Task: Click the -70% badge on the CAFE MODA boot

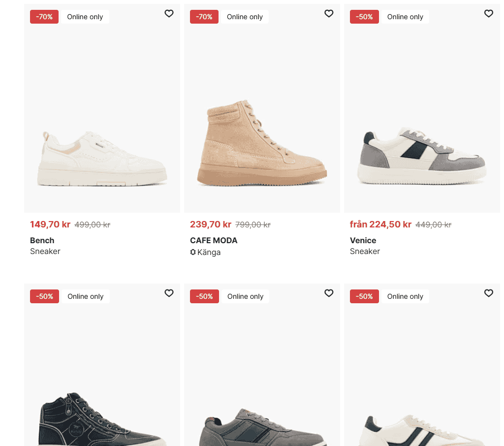Action: tap(204, 16)
